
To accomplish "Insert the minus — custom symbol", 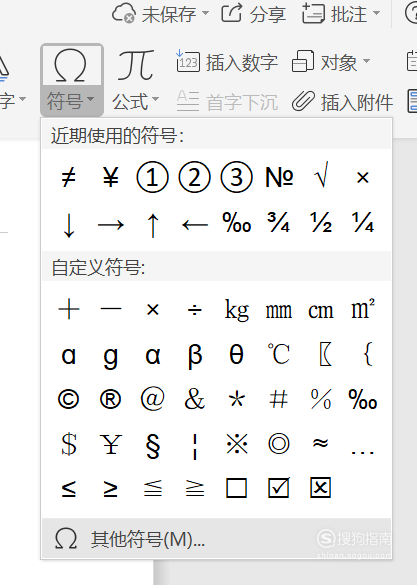I will (111, 309).
